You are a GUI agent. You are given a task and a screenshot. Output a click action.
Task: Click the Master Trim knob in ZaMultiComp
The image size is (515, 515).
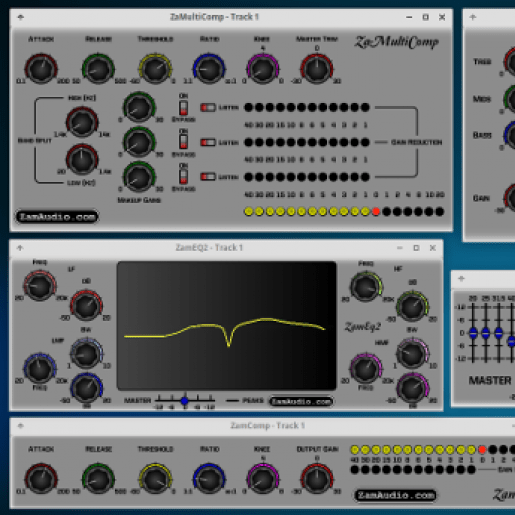point(317,69)
